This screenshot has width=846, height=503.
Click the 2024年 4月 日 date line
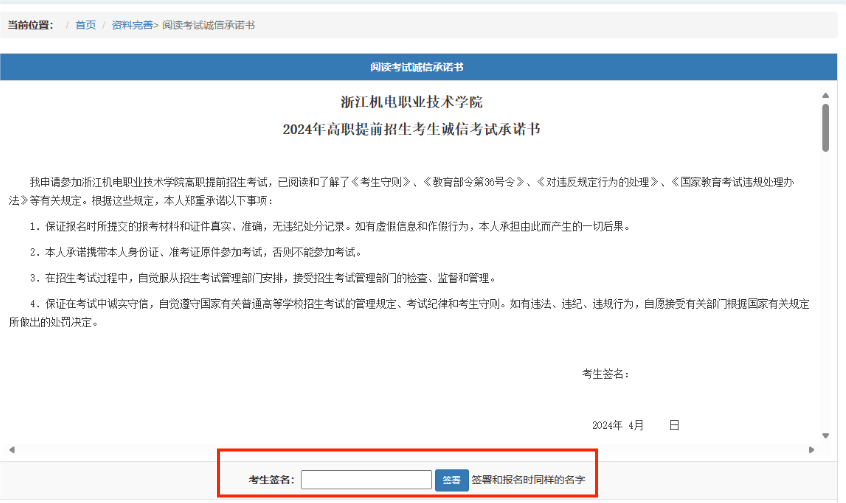tap(636, 425)
